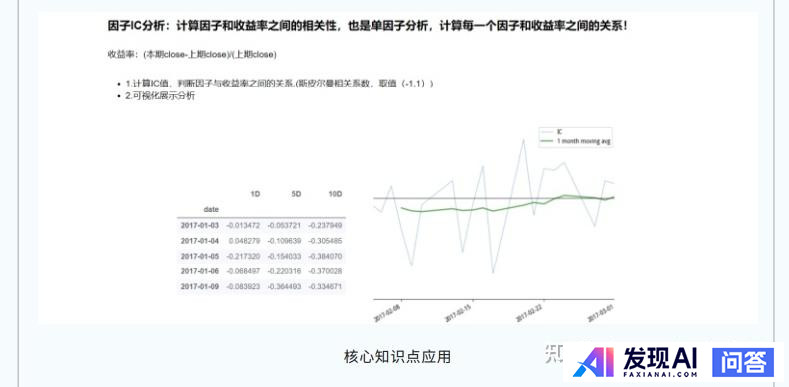This screenshot has height=387, width=789.
Task: Click the 2017-02-08 axis label
Action: tap(386, 312)
